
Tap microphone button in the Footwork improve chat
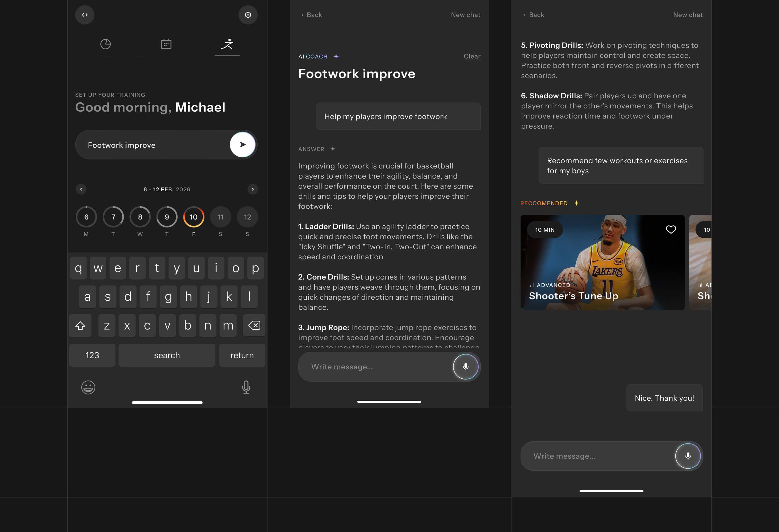point(466,366)
